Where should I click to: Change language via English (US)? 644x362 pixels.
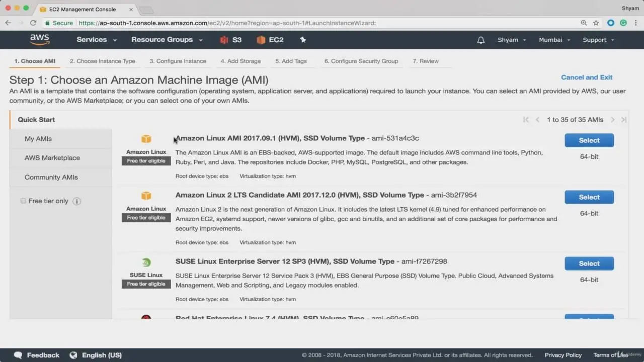[x=102, y=355]
